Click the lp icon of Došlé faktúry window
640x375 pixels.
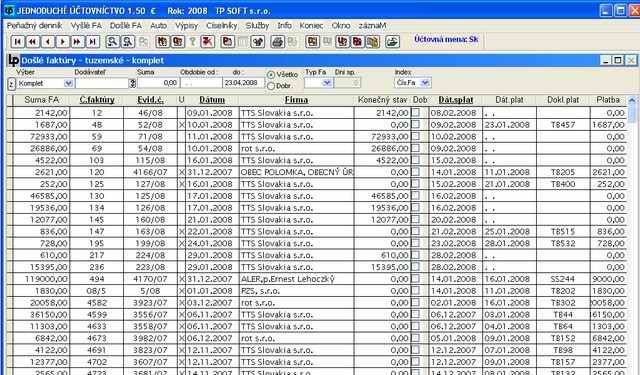[x=13, y=60]
